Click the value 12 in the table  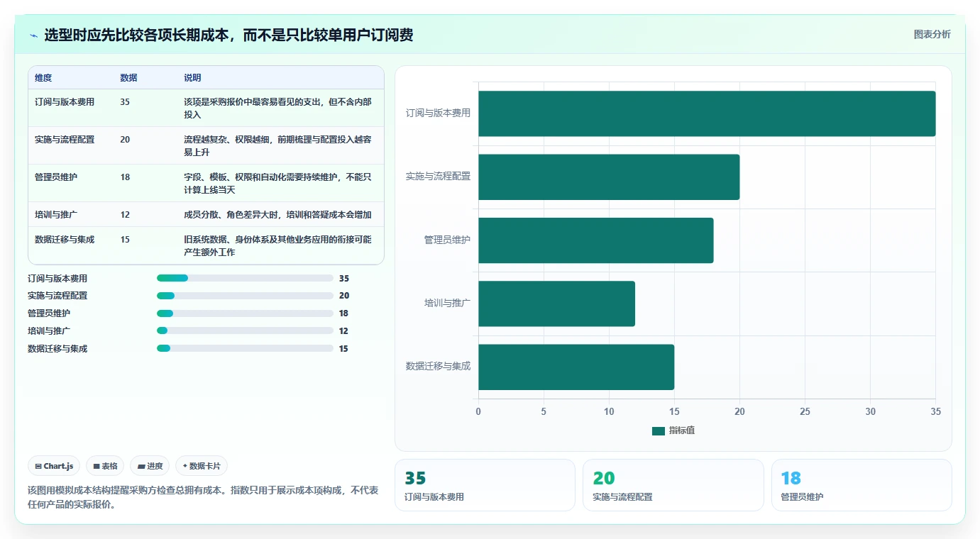[x=125, y=215]
